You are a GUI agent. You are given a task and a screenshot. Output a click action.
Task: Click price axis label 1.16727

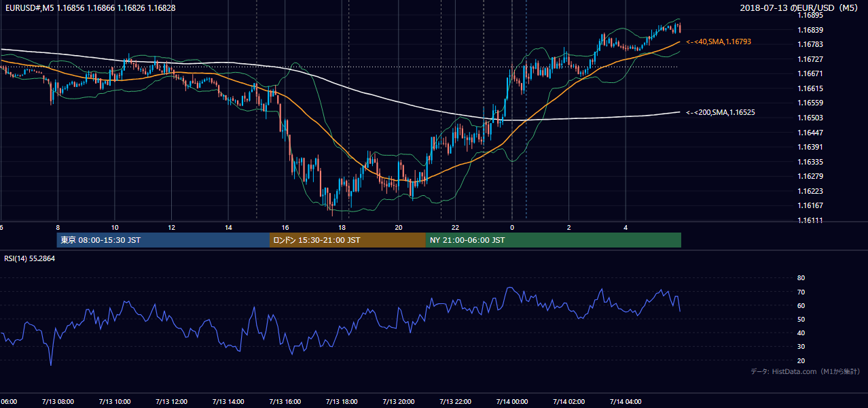point(810,59)
